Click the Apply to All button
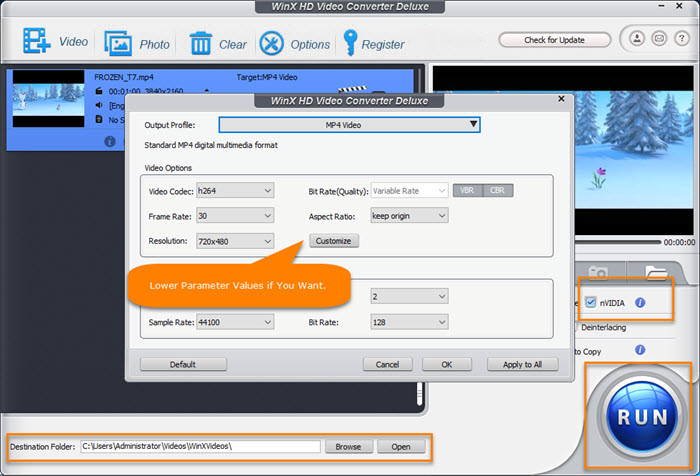The image size is (700, 476). coord(522,364)
